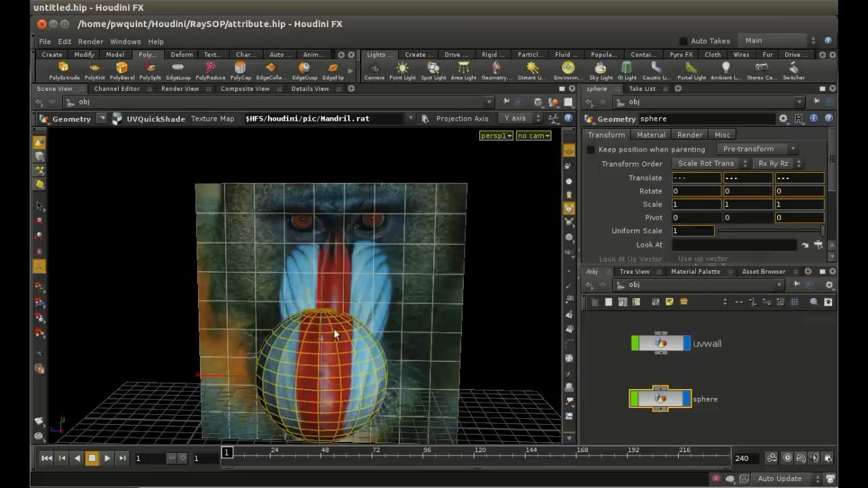This screenshot has height=488, width=868.
Task: Open the Scale Rot Trans dropdown
Action: (710, 163)
